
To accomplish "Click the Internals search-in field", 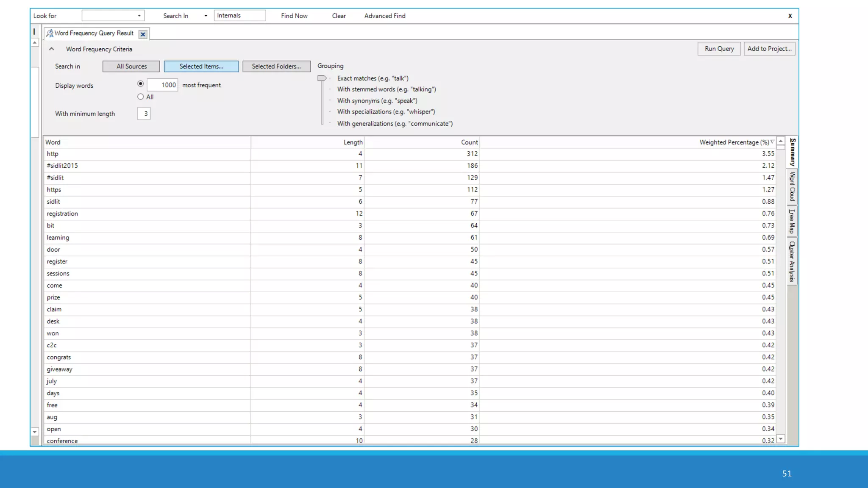I will pos(240,16).
